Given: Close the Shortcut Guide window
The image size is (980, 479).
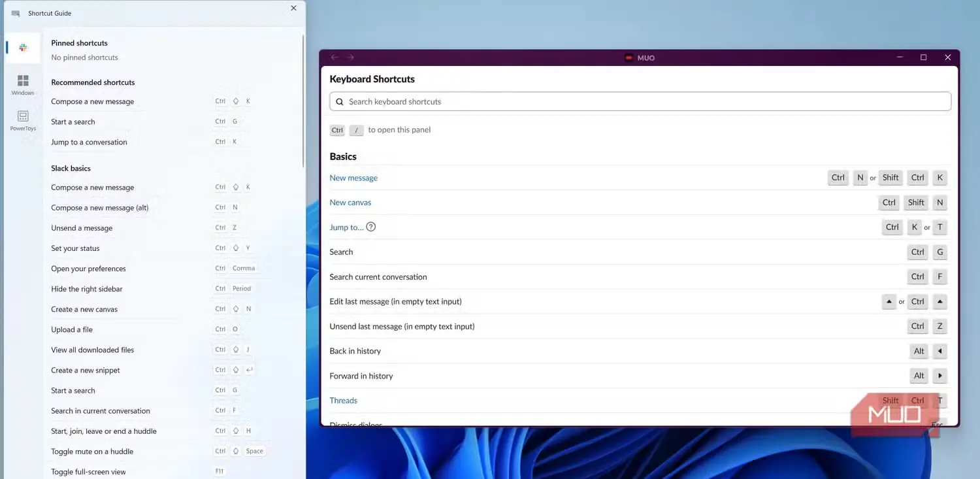Looking at the screenshot, I should coord(293,8).
